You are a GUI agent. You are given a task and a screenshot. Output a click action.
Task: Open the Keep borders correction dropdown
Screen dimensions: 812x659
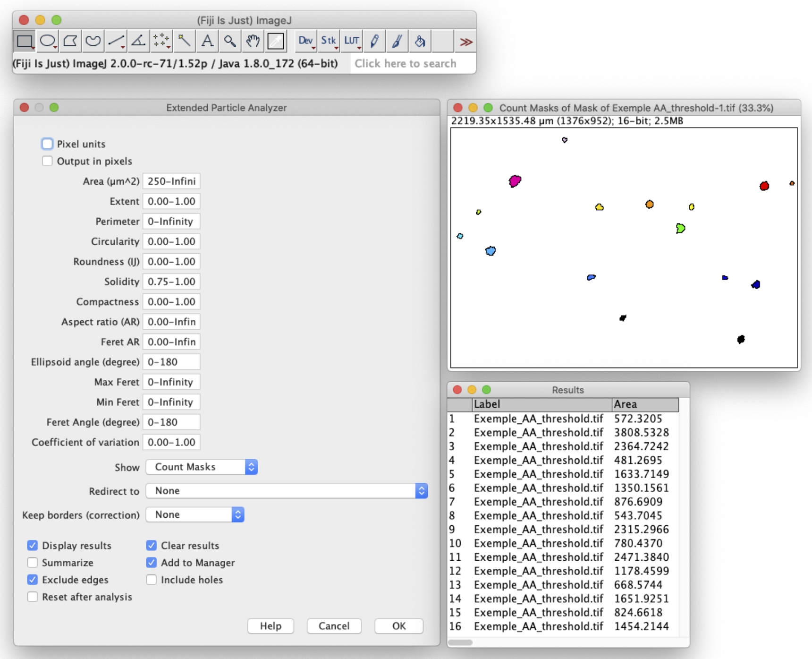(195, 514)
